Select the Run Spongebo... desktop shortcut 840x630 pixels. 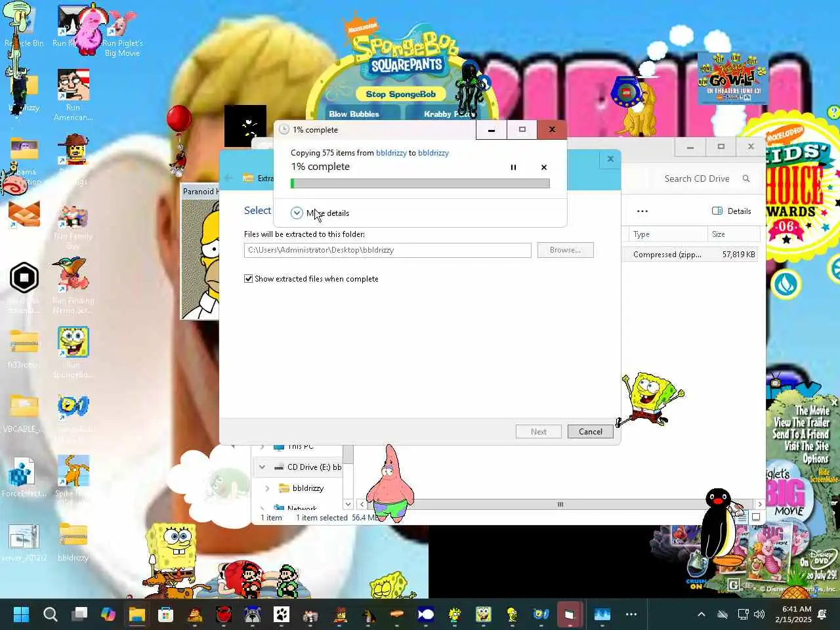pyautogui.click(x=73, y=352)
